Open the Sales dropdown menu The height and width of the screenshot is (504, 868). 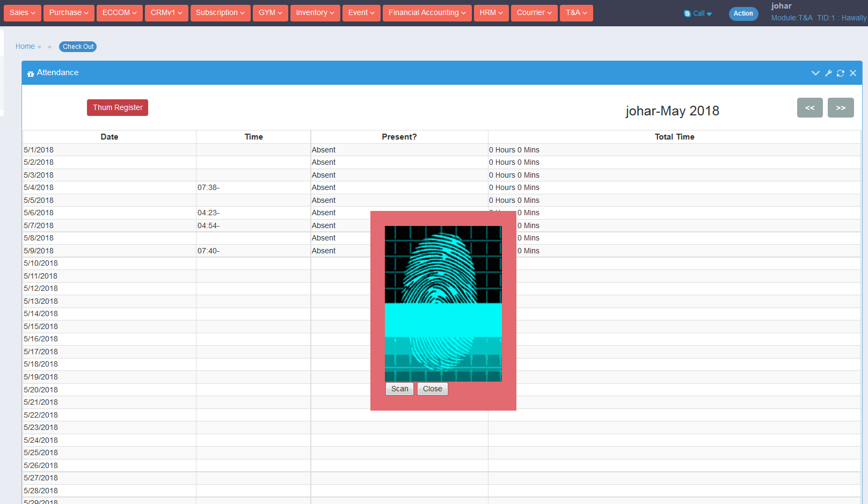tap(23, 13)
